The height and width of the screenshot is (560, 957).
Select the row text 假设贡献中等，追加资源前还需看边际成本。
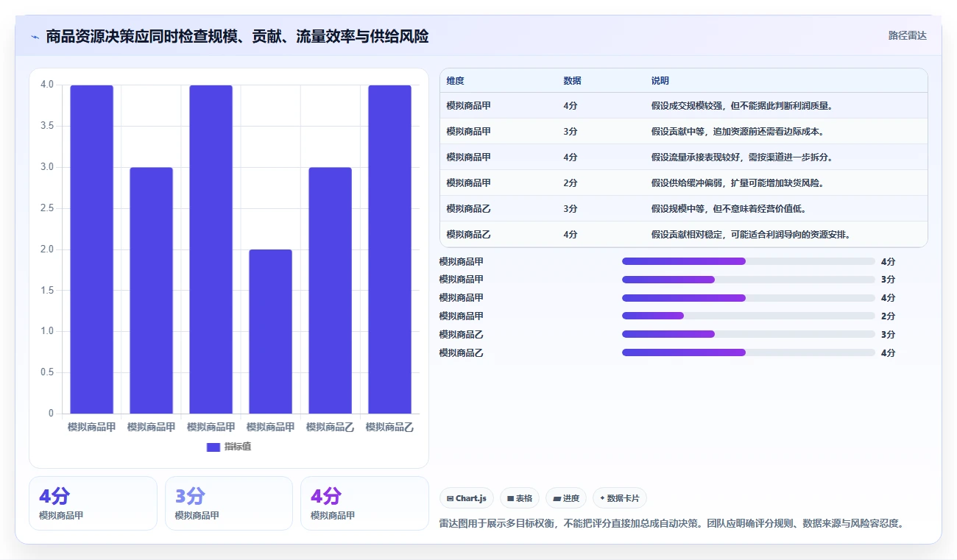738,132
